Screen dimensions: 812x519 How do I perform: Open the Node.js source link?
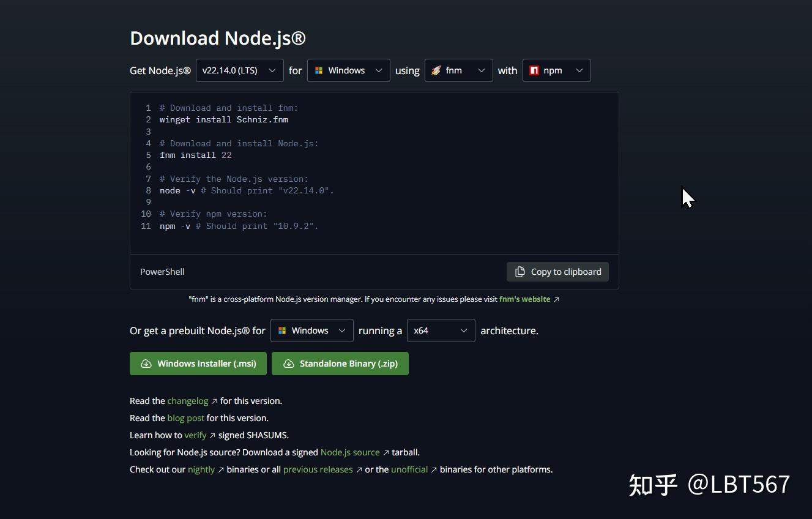click(350, 452)
